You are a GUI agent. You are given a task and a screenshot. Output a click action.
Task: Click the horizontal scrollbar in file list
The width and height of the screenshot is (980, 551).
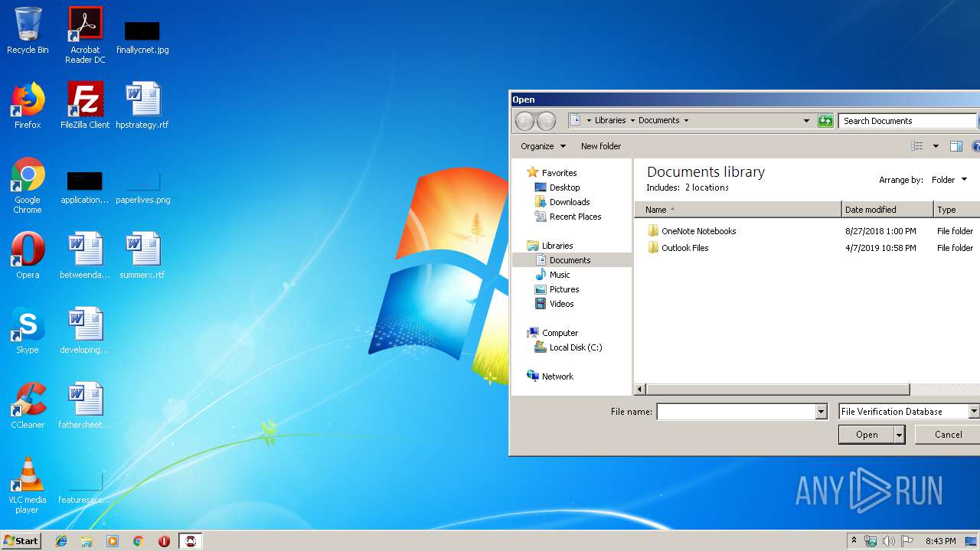coord(778,390)
